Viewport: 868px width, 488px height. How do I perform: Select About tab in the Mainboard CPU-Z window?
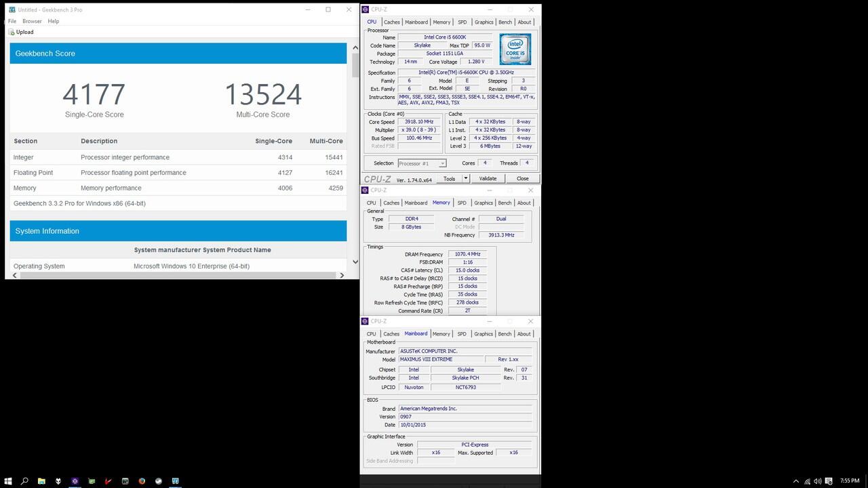(x=524, y=333)
